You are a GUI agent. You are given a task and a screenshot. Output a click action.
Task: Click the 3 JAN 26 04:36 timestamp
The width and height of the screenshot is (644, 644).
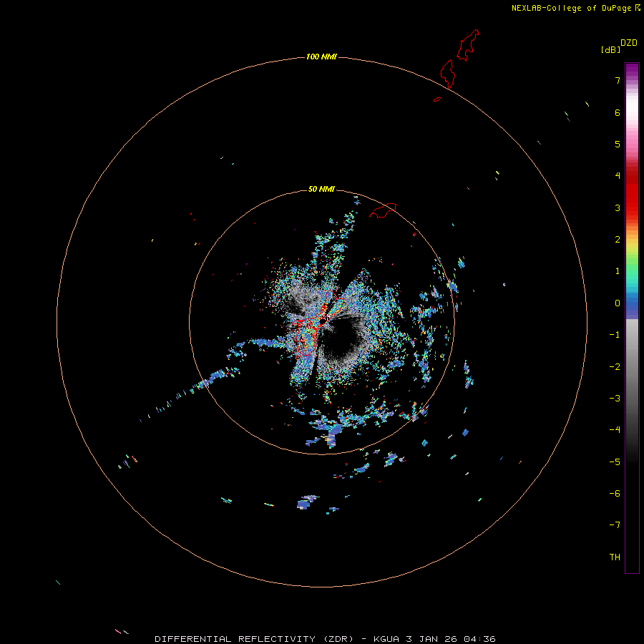pos(451,639)
